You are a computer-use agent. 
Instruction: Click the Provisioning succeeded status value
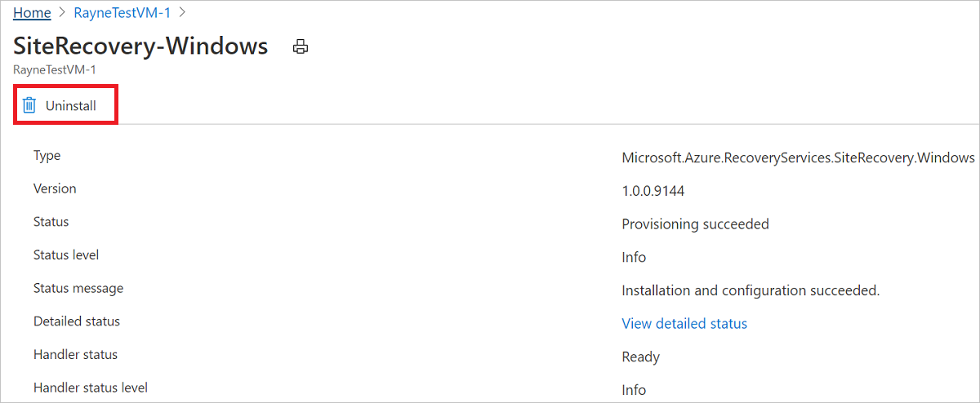click(x=695, y=224)
